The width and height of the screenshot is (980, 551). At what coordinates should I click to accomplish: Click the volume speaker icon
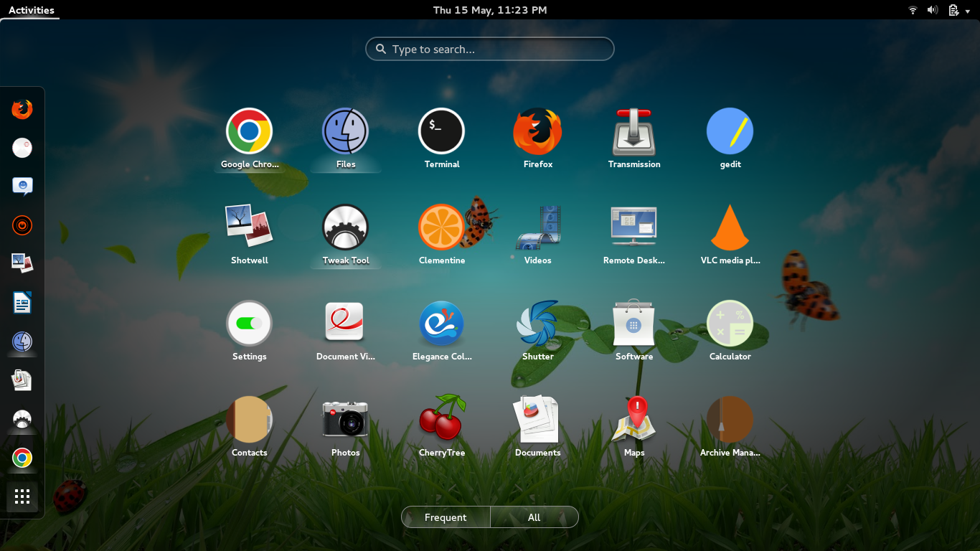point(933,10)
